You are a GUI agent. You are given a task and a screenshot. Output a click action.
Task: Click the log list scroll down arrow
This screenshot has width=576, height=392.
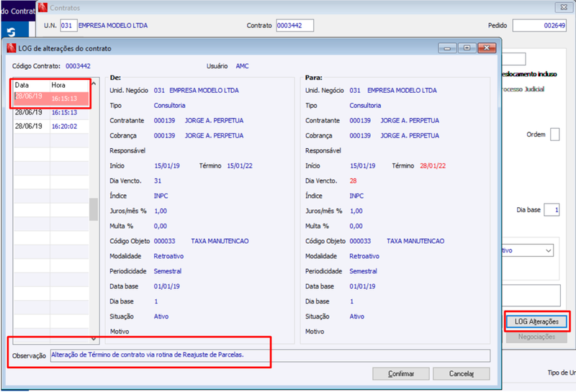click(x=94, y=338)
